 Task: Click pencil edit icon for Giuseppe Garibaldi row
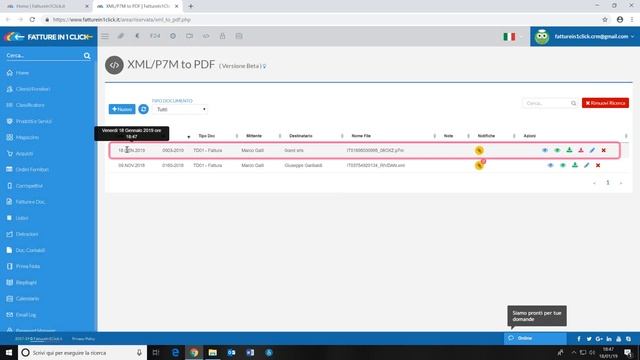click(587, 165)
